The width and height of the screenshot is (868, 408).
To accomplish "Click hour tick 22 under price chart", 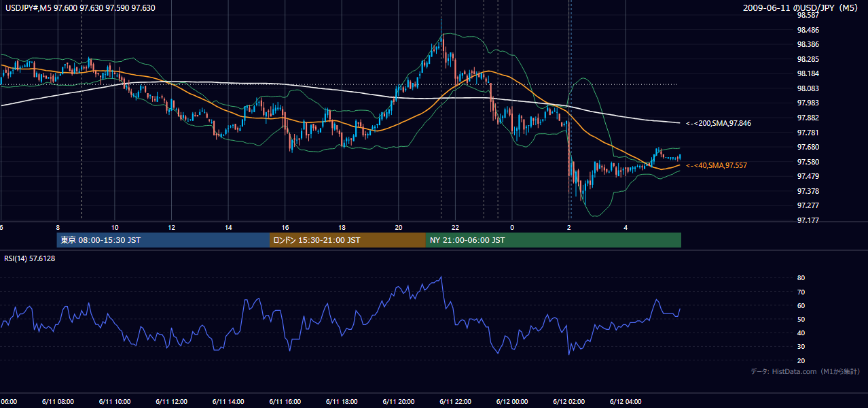I will (455, 227).
